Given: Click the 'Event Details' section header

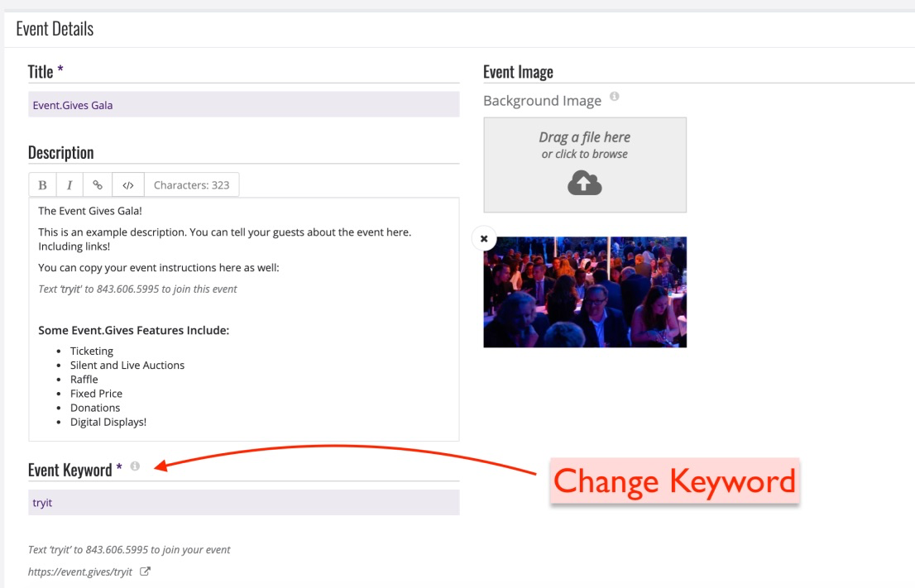Looking at the screenshot, I should (x=55, y=29).
